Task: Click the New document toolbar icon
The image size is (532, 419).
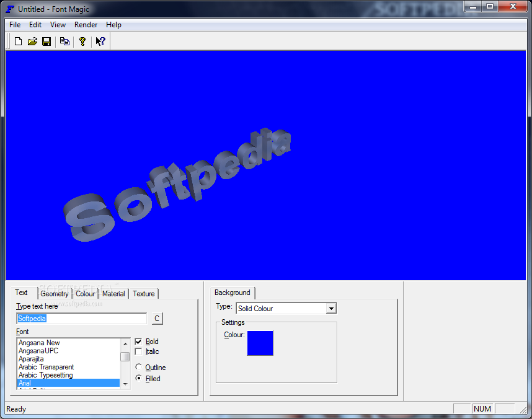Action: [19, 42]
